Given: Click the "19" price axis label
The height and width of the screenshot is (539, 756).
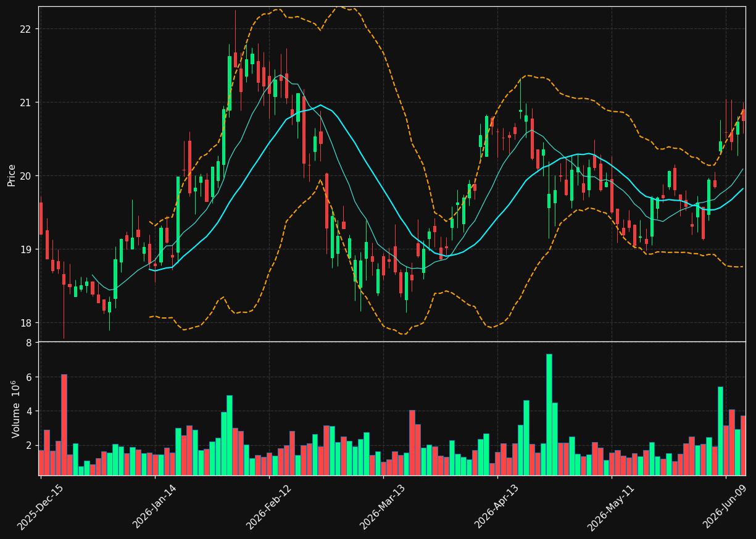Looking at the screenshot, I should (27, 249).
